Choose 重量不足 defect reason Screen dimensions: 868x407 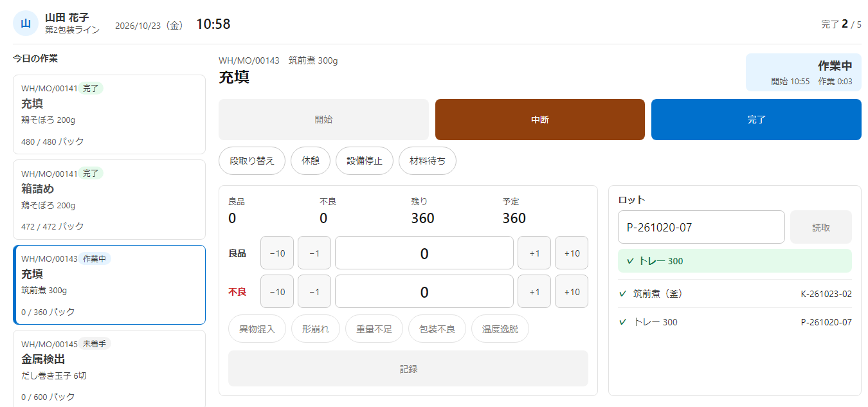(374, 329)
